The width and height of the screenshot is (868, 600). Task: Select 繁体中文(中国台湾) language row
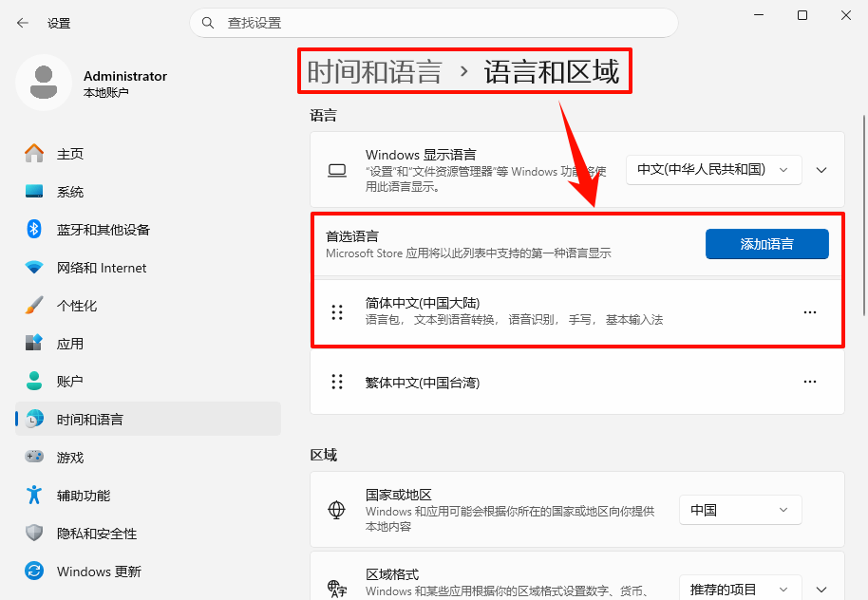(x=577, y=382)
